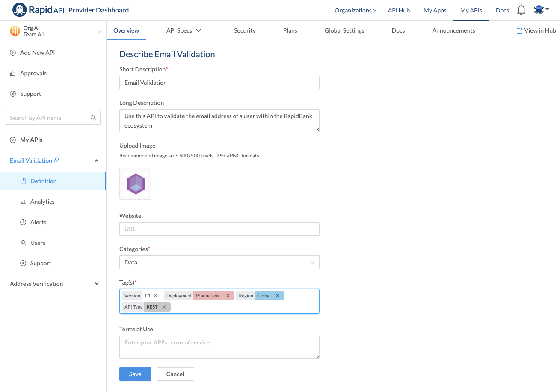Click the Analytics bar chart icon
This screenshot has height=392, width=560.
[23, 202]
